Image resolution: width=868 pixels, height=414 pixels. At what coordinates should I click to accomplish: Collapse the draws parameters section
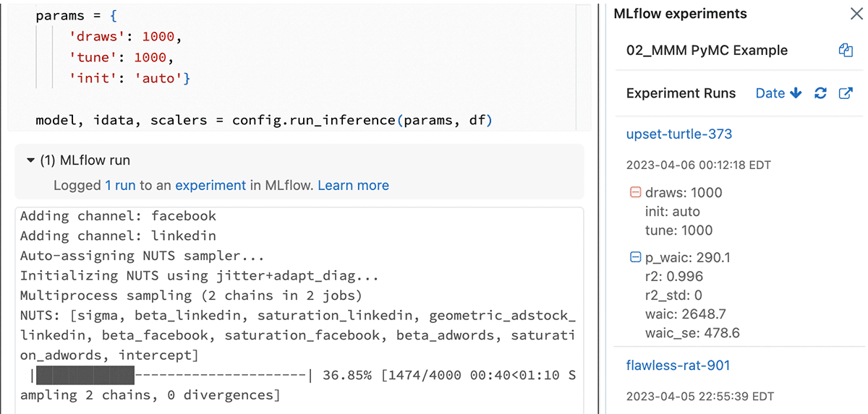click(636, 193)
